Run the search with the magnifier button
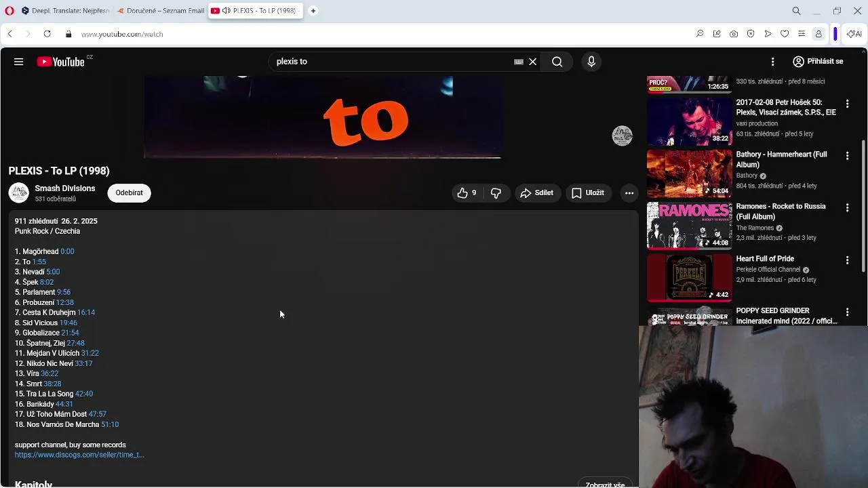 coord(557,62)
